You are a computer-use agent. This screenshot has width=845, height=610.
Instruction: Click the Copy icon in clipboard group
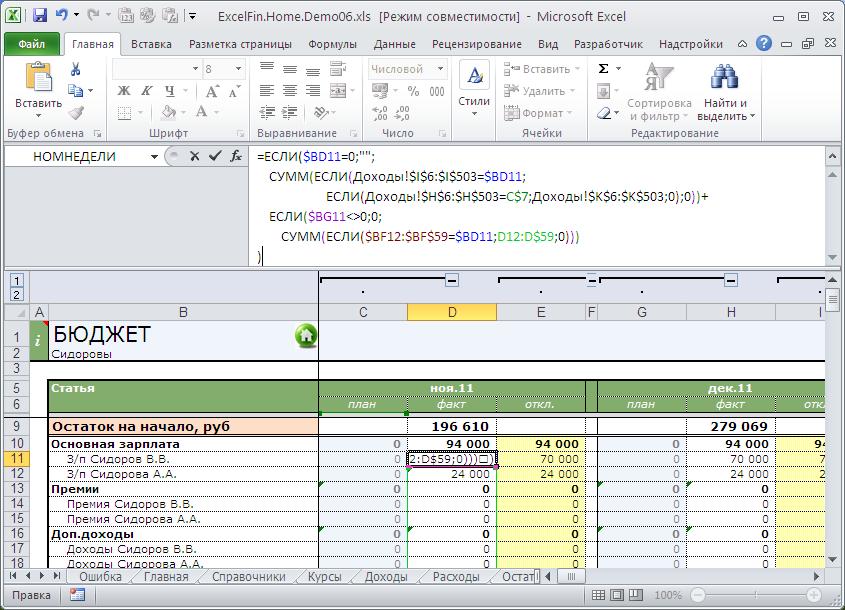(75, 91)
